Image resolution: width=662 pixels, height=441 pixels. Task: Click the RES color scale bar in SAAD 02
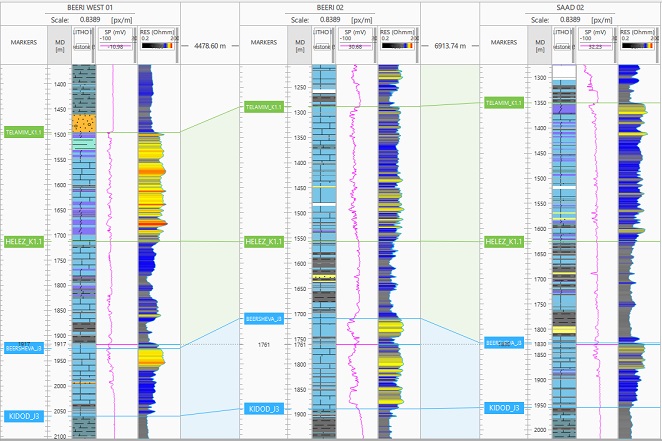point(638,44)
